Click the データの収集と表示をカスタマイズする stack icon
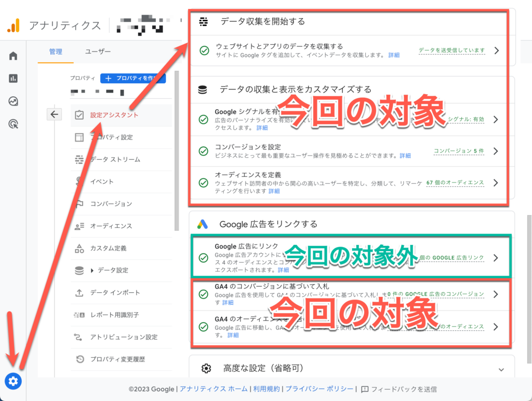The height and width of the screenshot is (401, 532). tap(203, 90)
